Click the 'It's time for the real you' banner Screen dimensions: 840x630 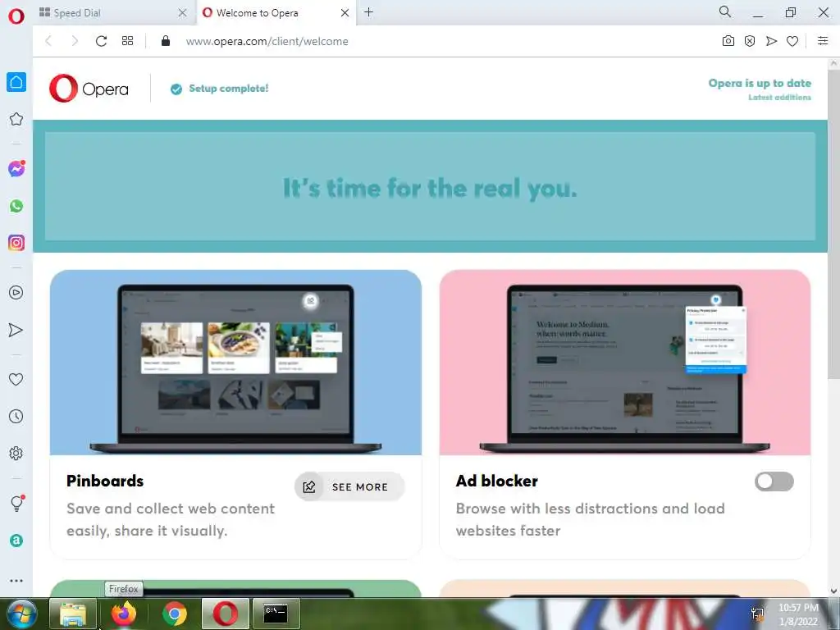pyautogui.click(x=430, y=186)
